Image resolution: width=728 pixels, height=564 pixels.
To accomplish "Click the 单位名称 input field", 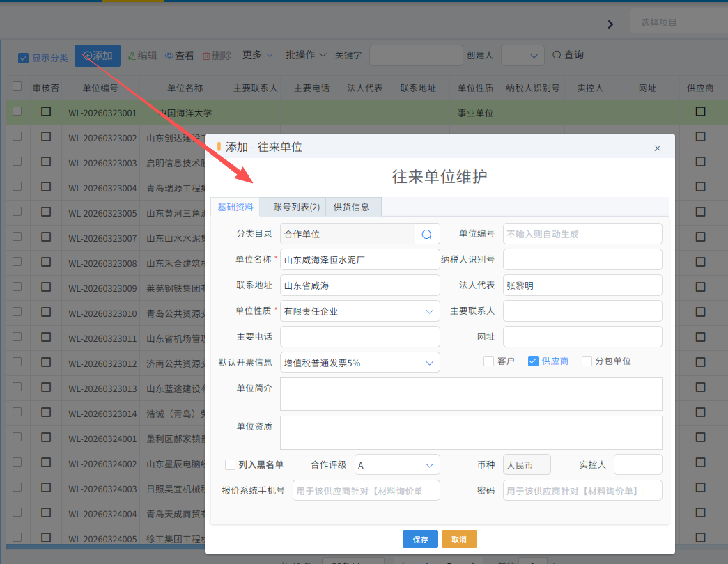I will coord(360,260).
